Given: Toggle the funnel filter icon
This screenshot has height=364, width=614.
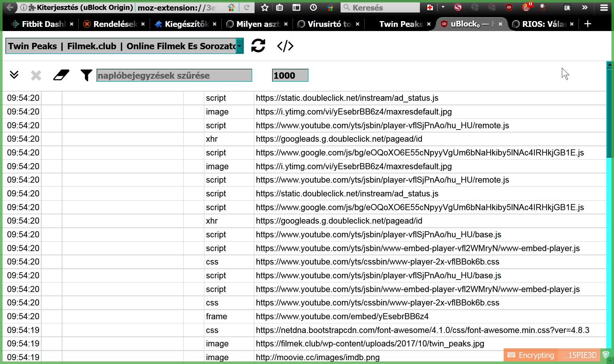Looking at the screenshot, I should (x=86, y=75).
